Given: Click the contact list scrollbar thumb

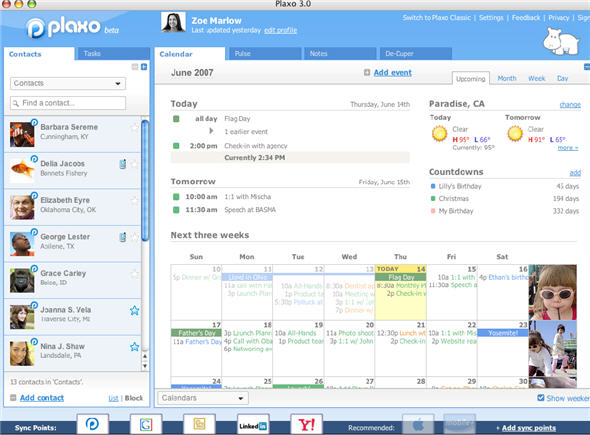Looking at the screenshot, I should [145, 180].
